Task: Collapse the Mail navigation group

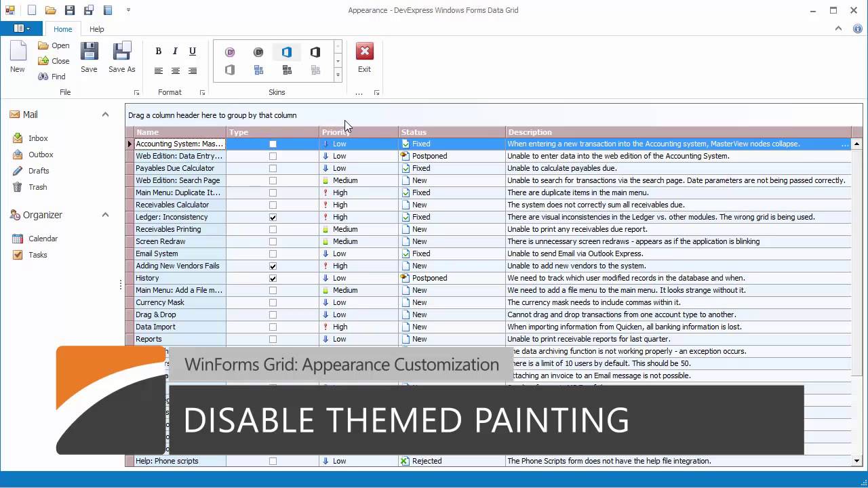Action: pyautogui.click(x=105, y=115)
